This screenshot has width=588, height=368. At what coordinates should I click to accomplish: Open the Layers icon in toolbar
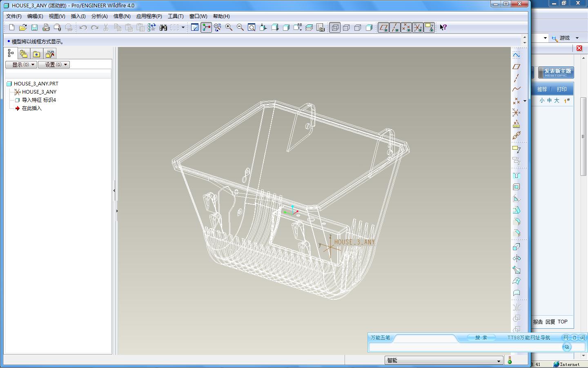(309, 27)
